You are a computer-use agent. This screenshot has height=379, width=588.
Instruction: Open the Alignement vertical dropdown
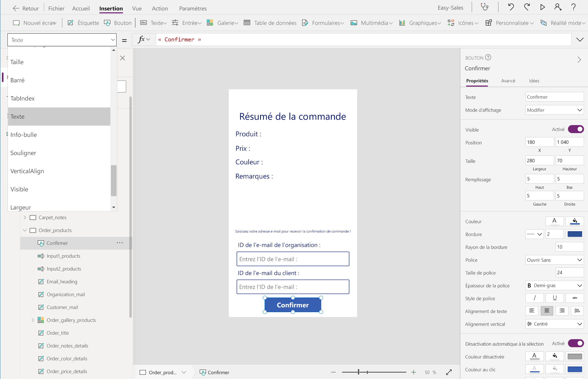pos(555,324)
